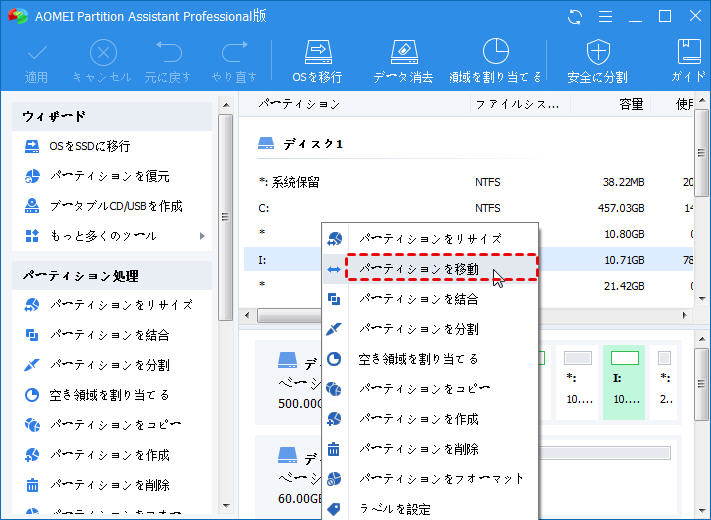Click the パーティション column header

pos(299,104)
